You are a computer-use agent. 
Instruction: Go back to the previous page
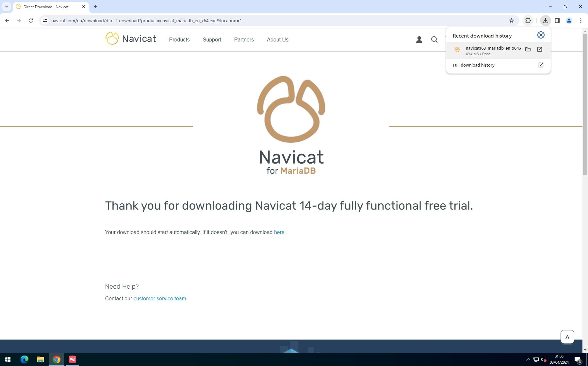[x=7, y=21]
